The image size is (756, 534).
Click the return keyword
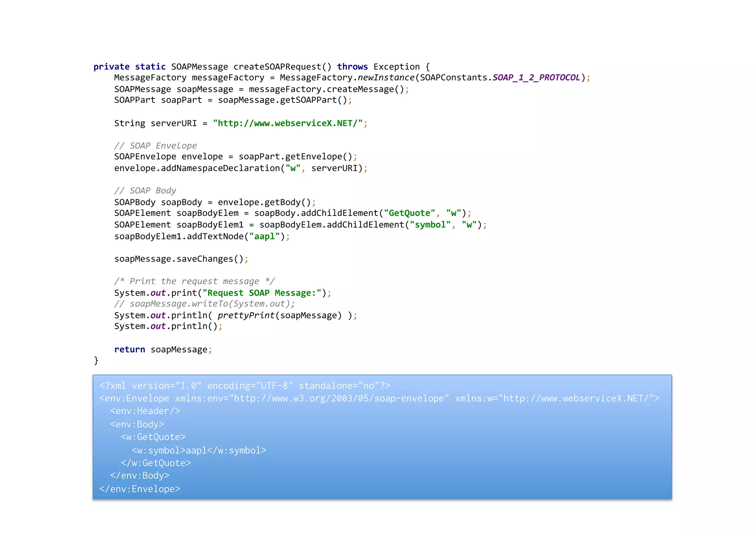(130, 349)
